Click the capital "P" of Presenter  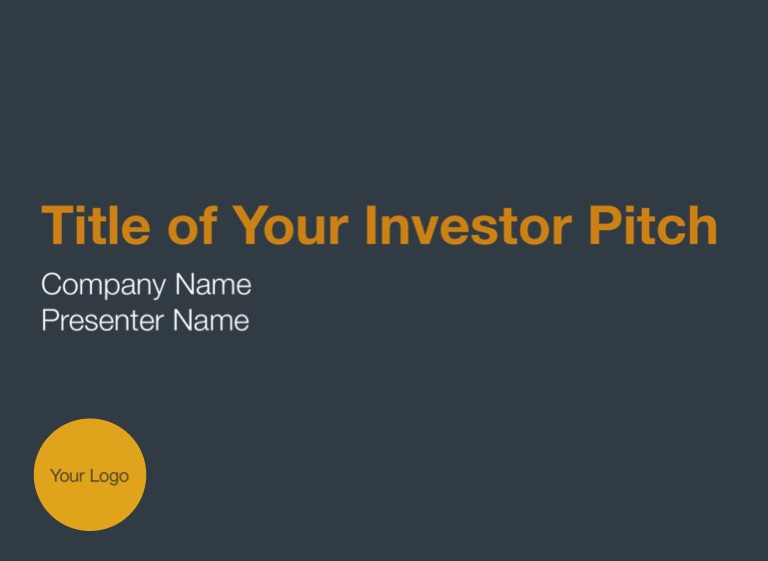tap(50, 320)
